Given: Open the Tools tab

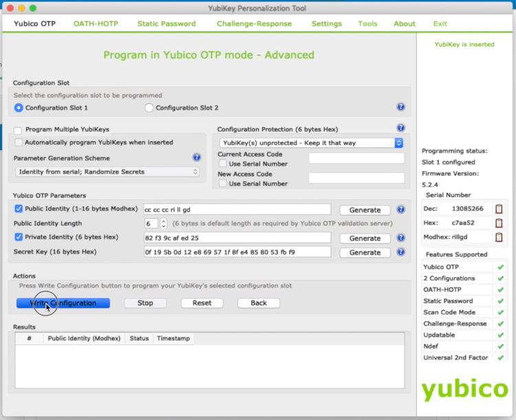Looking at the screenshot, I should tap(367, 23).
